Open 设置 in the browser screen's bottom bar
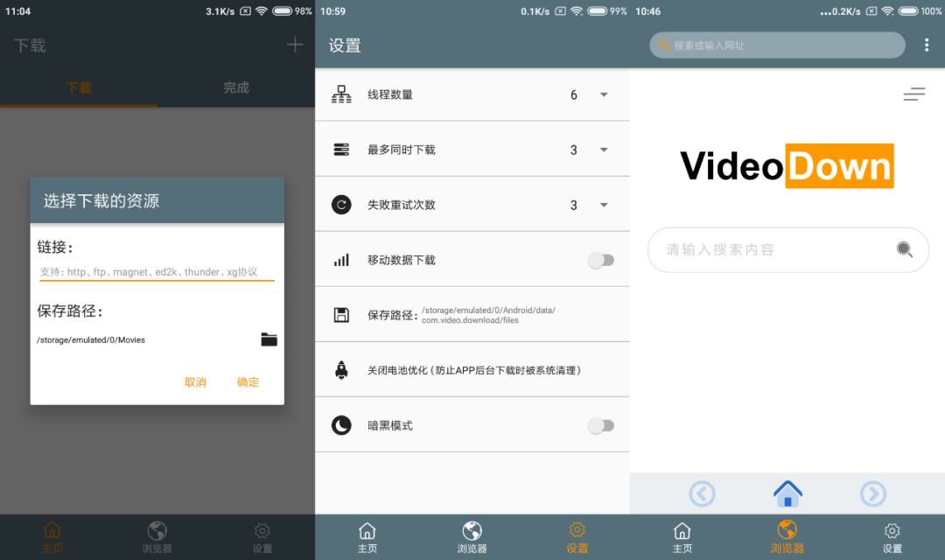 coord(892,537)
